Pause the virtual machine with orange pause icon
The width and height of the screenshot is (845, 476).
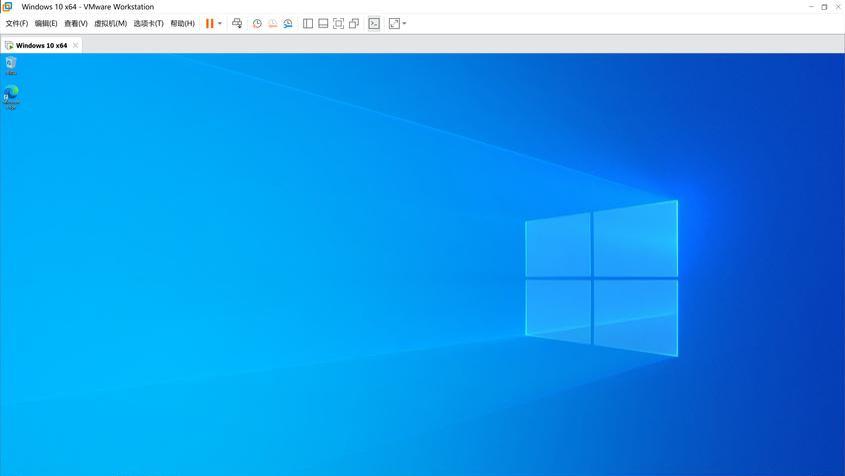click(210, 23)
